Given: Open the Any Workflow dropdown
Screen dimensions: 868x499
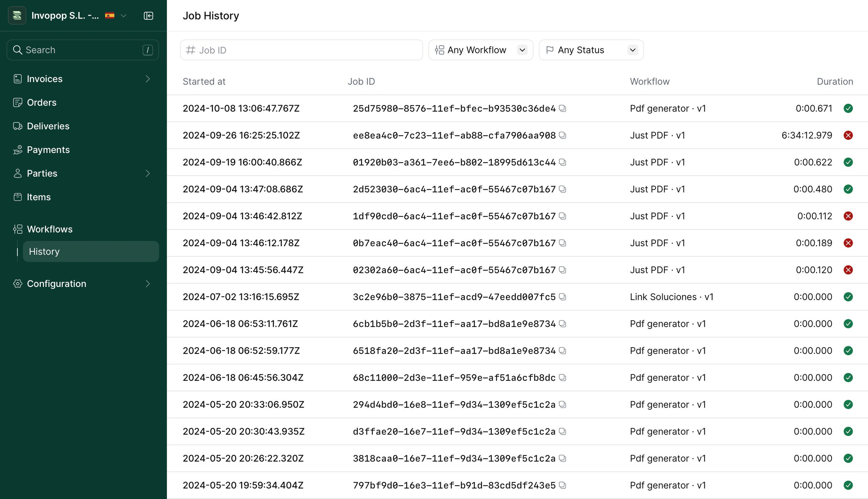Looking at the screenshot, I should 480,50.
